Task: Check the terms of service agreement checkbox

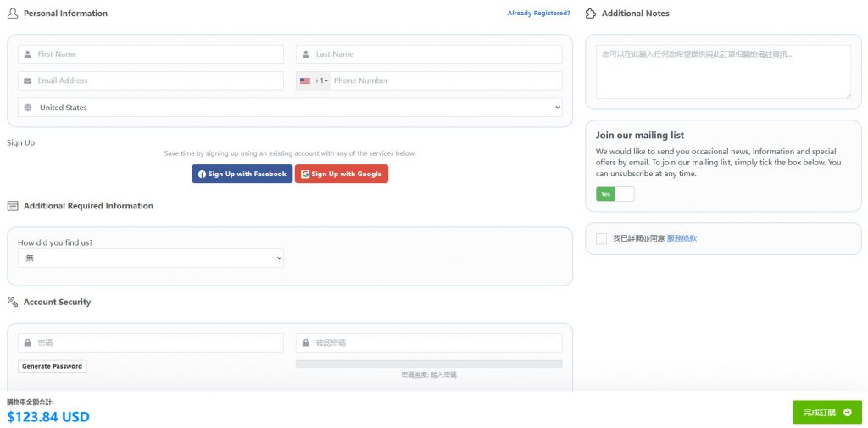Action: pos(601,239)
